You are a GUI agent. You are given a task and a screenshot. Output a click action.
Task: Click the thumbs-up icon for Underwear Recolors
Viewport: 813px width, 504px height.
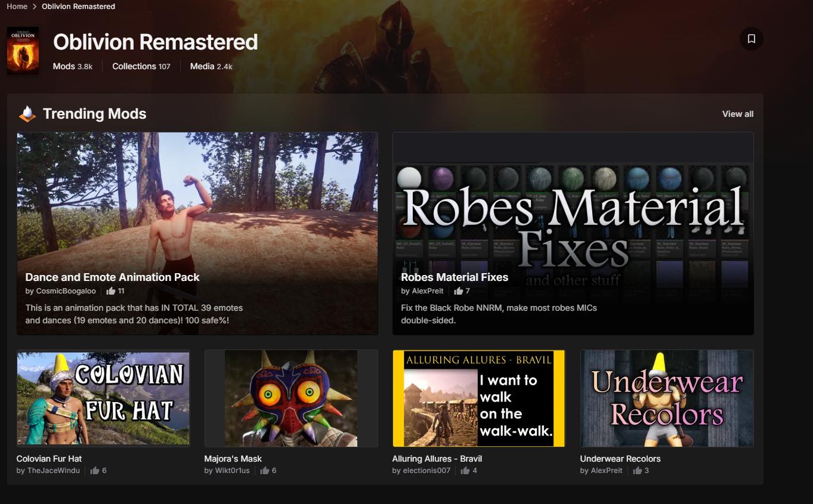(x=637, y=471)
